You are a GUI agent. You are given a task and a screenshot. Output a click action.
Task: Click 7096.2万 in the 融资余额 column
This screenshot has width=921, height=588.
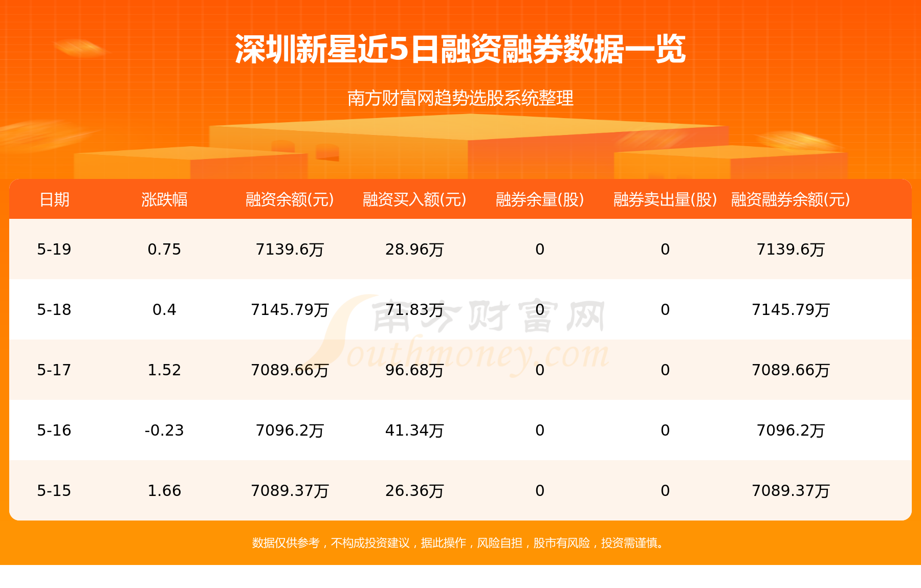290,431
